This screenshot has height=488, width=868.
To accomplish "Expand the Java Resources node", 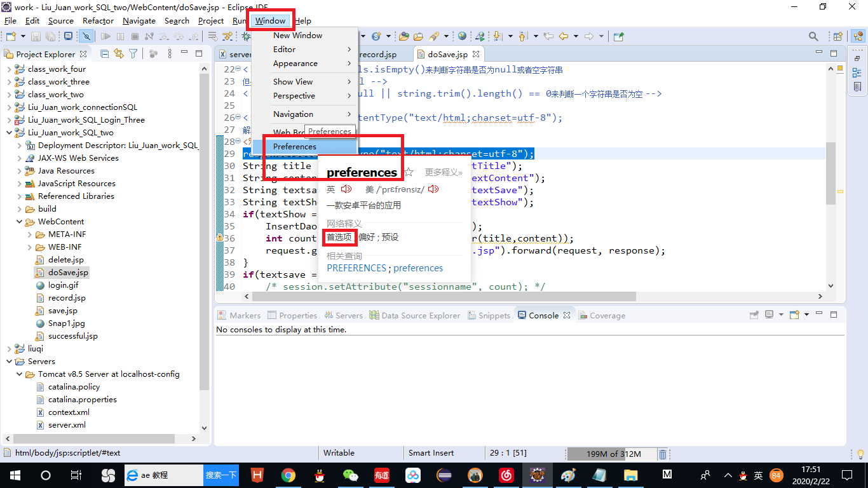I will pos(19,171).
